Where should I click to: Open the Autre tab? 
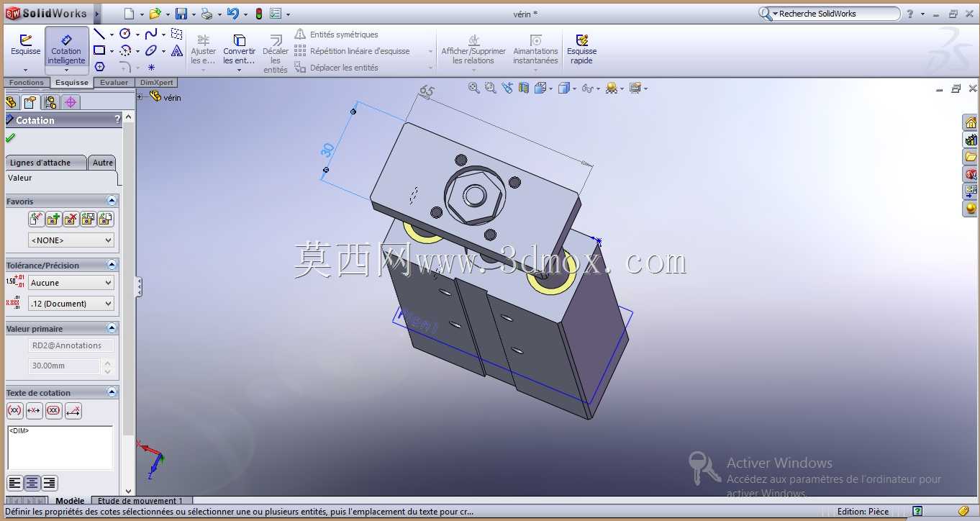click(103, 163)
